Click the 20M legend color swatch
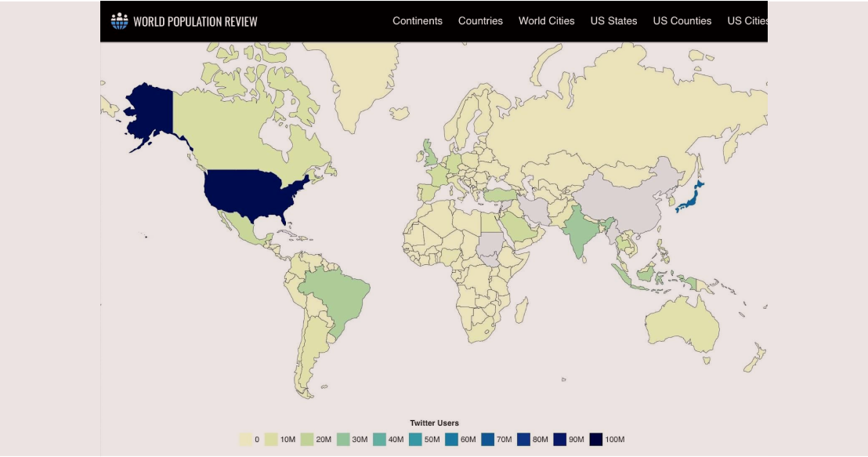Image resolution: width=868 pixels, height=457 pixels. pos(307,440)
